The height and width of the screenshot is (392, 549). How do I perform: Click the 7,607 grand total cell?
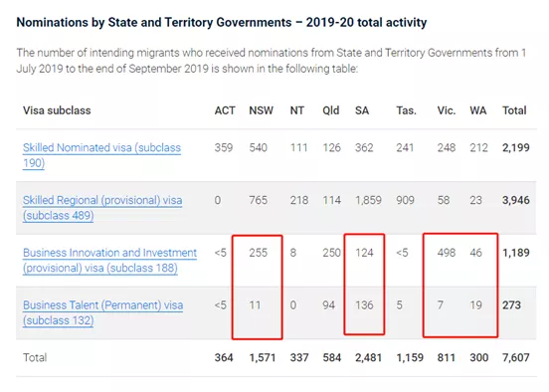(x=516, y=358)
